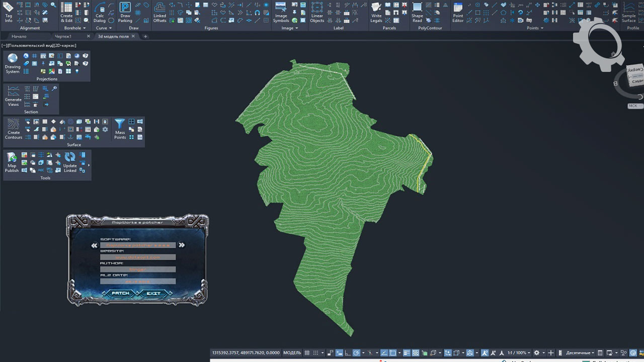644x362 pixels.
Task: Activate the Linked Offsets tool
Action: coord(159,12)
